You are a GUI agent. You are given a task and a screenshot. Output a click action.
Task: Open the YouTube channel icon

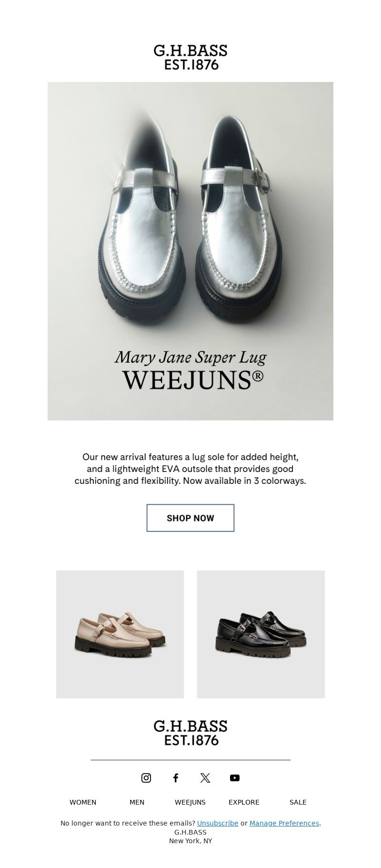point(235,778)
